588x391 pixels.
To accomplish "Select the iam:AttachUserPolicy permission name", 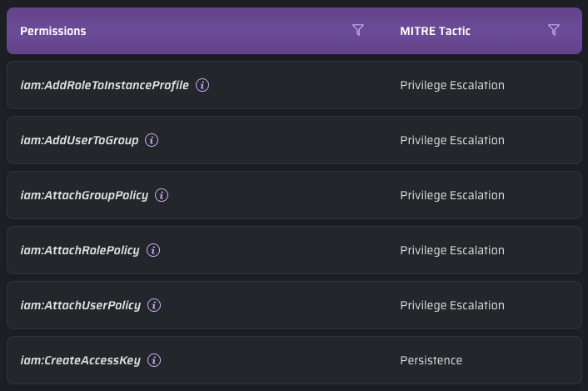I will tap(80, 305).
